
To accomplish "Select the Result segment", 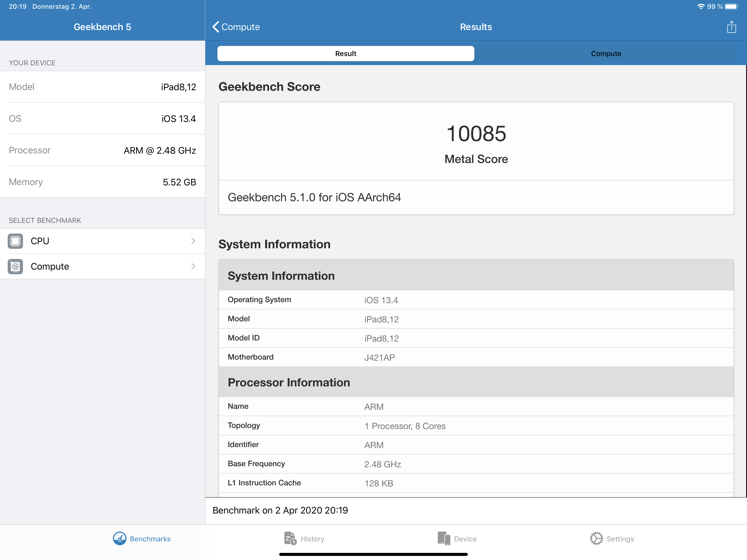I will coord(345,54).
